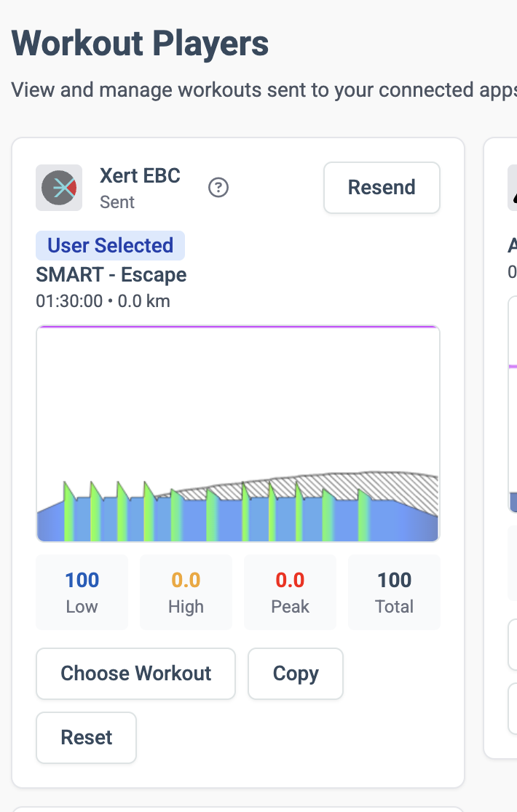Select the SMART - Escape workout title
Viewport: 517px width, 812px height.
pyautogui.click(x=111, y=275)
